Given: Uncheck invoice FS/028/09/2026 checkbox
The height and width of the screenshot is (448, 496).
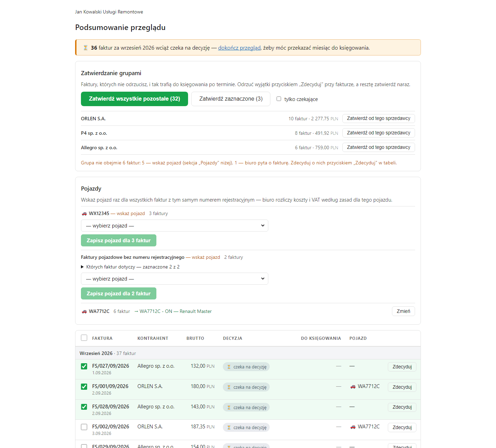Looking at the screenshot, I should (x=84, y=407).
